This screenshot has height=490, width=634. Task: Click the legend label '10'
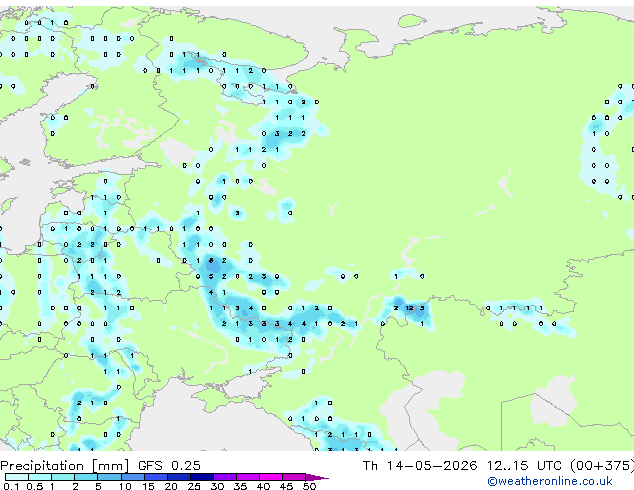point(125,486)
